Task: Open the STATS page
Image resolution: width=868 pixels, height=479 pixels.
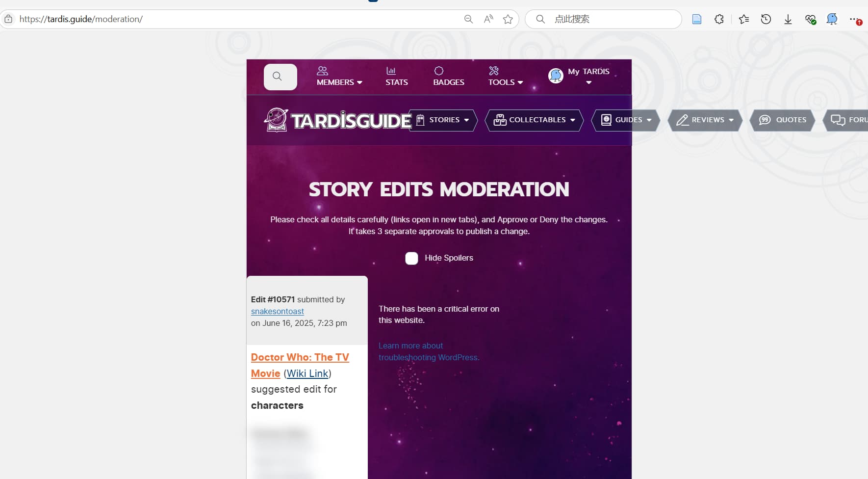Action: point(396,77)
